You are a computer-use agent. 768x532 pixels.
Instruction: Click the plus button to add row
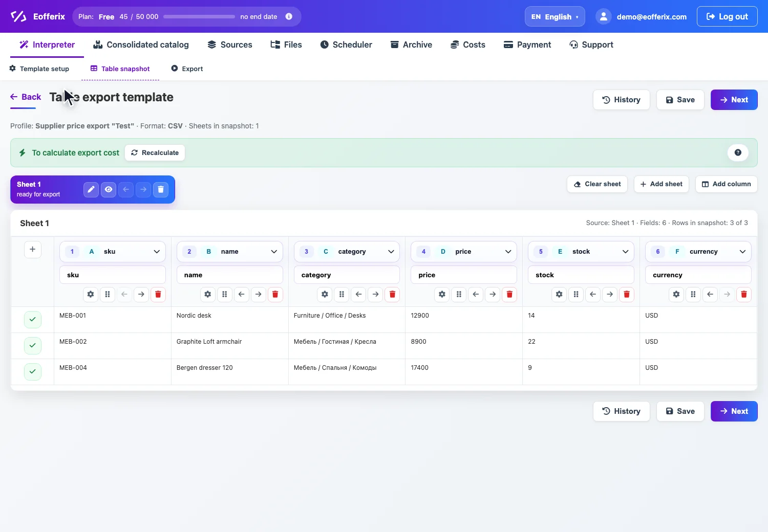[32, 249]
